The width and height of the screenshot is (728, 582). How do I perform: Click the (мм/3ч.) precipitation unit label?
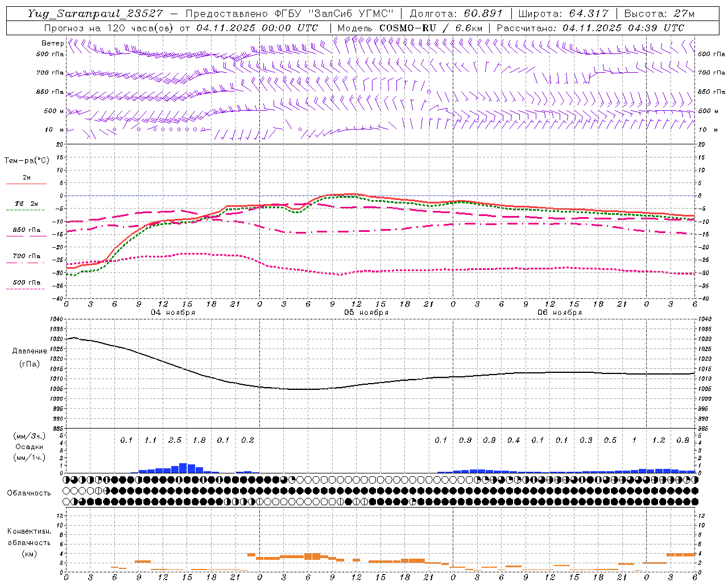click(30, 436)
